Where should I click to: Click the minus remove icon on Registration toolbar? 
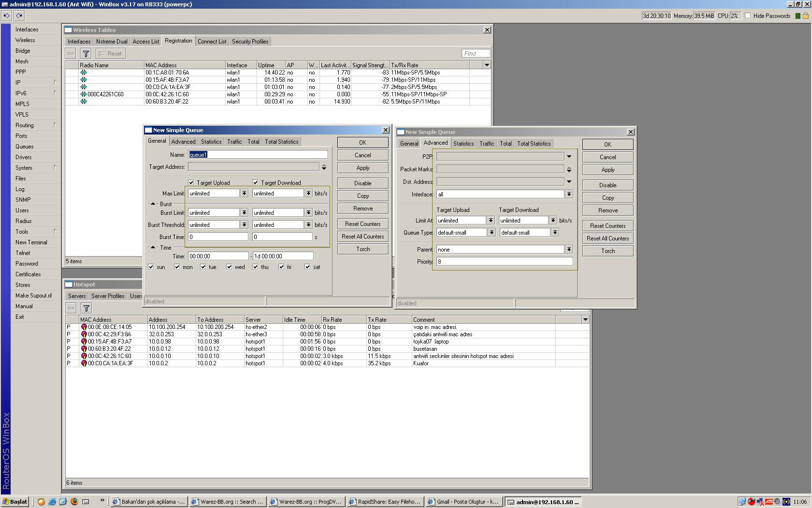[x=70, y=54]
